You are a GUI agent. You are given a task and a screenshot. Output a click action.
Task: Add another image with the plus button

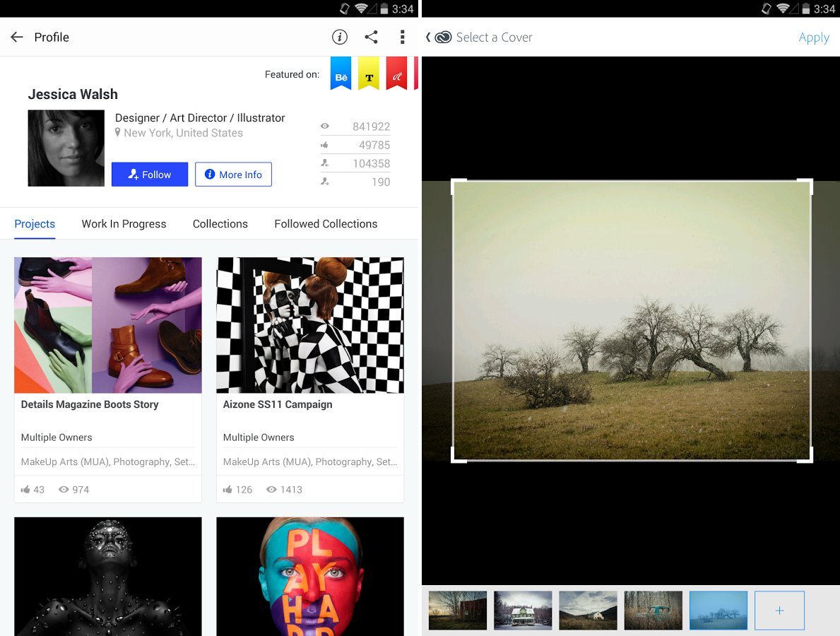click(x=779, y=611)
